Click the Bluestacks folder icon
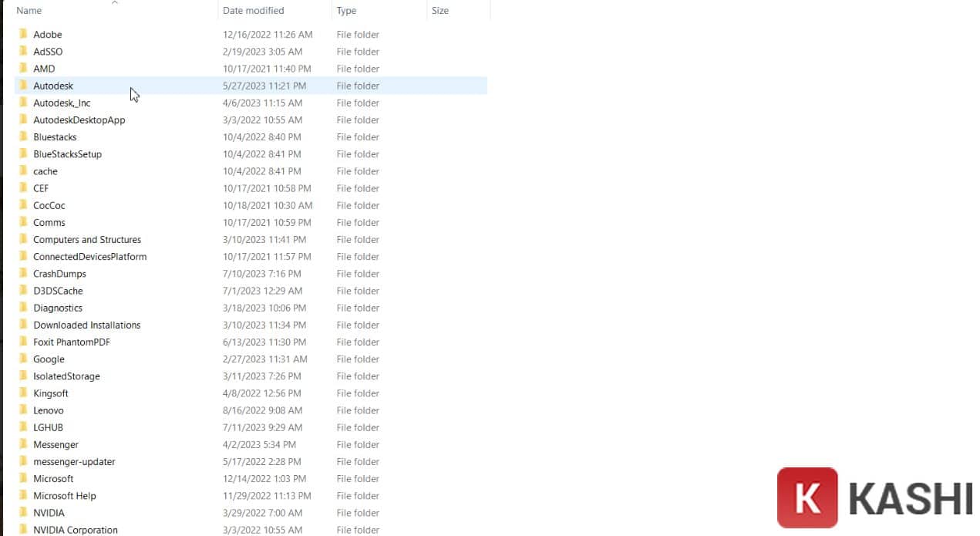The image size is (980, 536). (x=23, y=137)
